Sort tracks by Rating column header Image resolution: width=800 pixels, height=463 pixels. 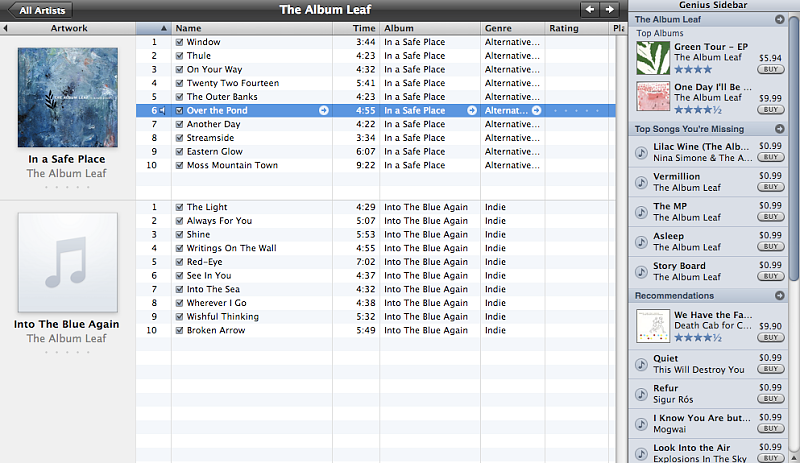pos(577,28)
